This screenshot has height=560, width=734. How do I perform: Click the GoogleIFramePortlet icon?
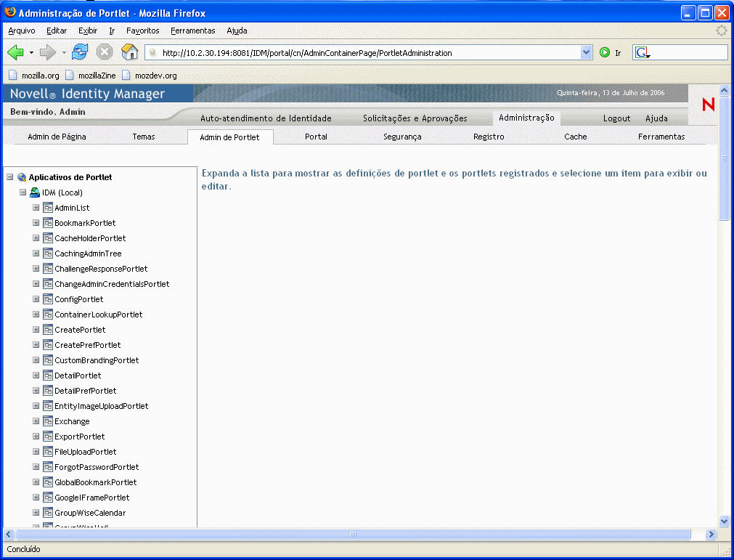point(47,498)
